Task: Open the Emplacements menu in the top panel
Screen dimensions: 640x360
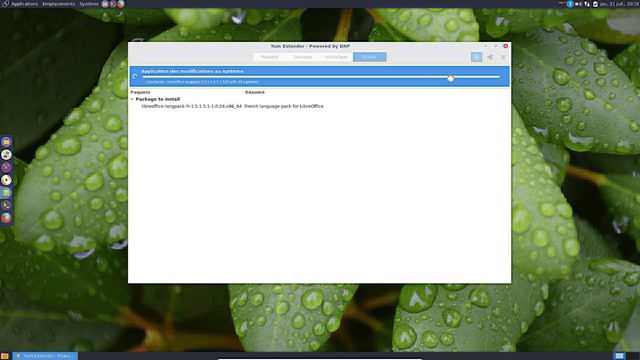Action: click(x=58, y=4)
